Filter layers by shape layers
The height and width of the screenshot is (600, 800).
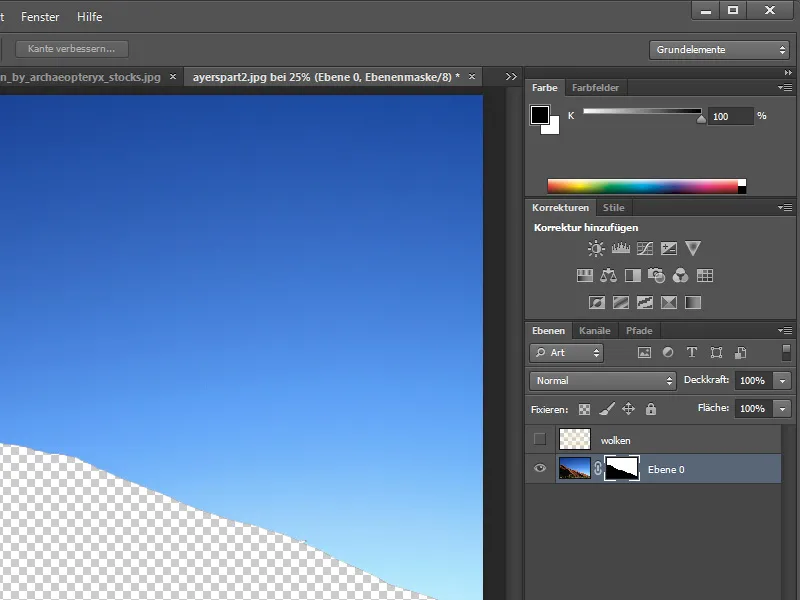click(716, 353)
